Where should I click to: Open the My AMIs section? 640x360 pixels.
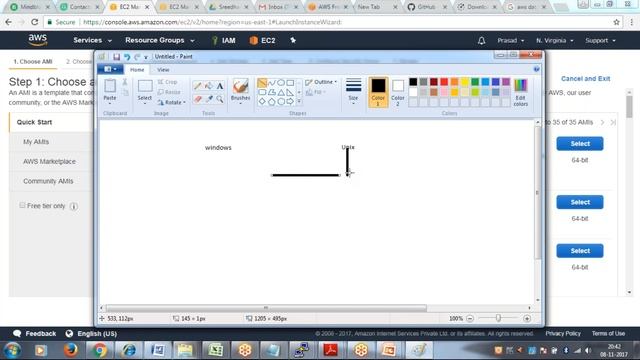(36, 142)
